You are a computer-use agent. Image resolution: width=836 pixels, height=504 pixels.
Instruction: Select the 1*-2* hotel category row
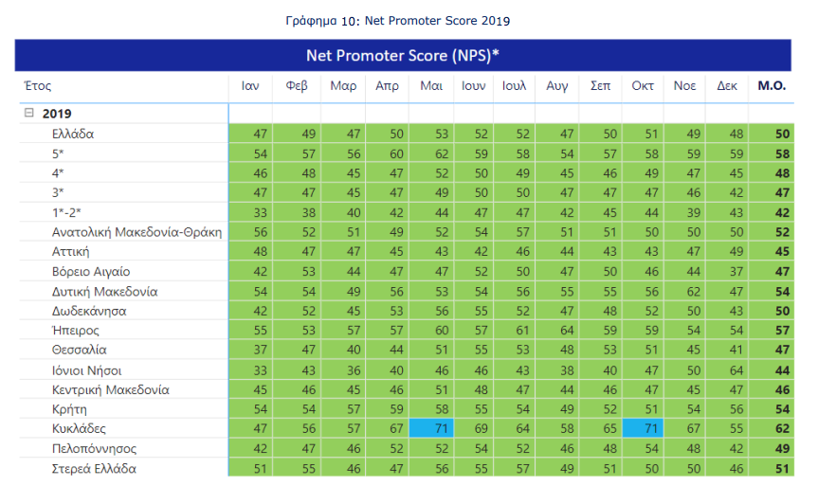pyautogui.click(x=68, y=212)
